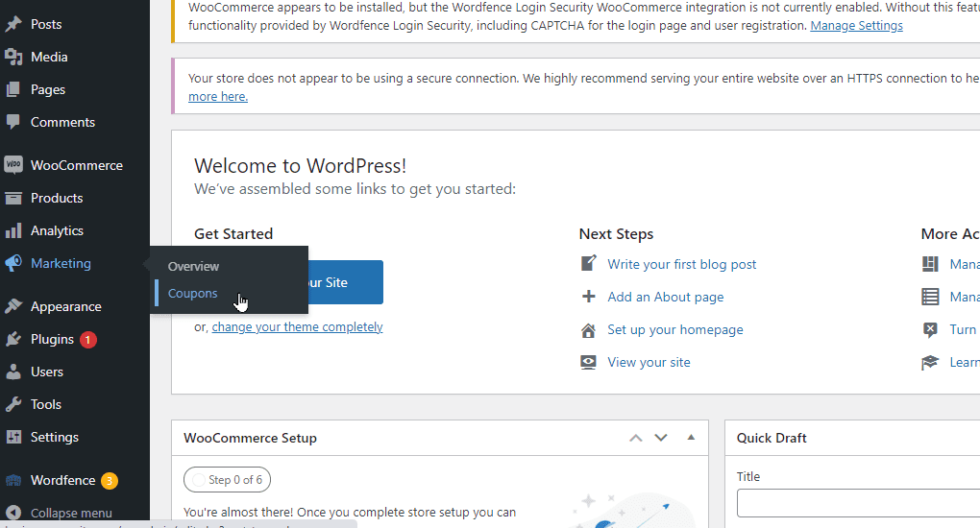Click the WooCommerce Setup panel heading
The width and height of the screenshot is (980, 528).
coord(250,438)
